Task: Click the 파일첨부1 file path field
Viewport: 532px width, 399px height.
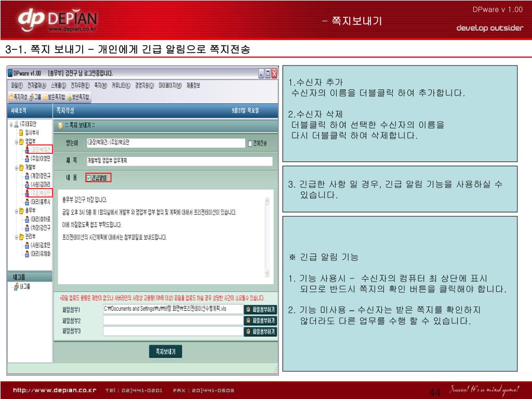Action: point(172,309)
